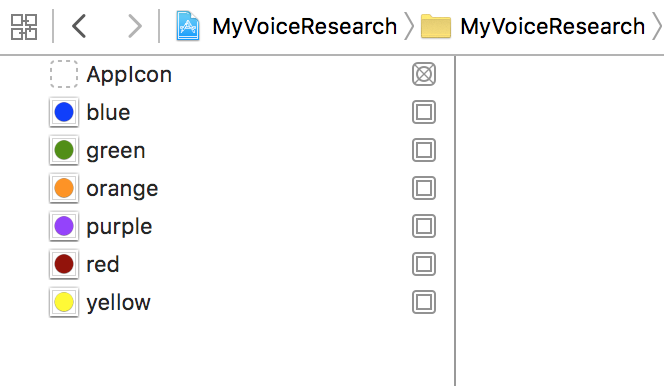Open the related items grid menu

tap(24, 27)
